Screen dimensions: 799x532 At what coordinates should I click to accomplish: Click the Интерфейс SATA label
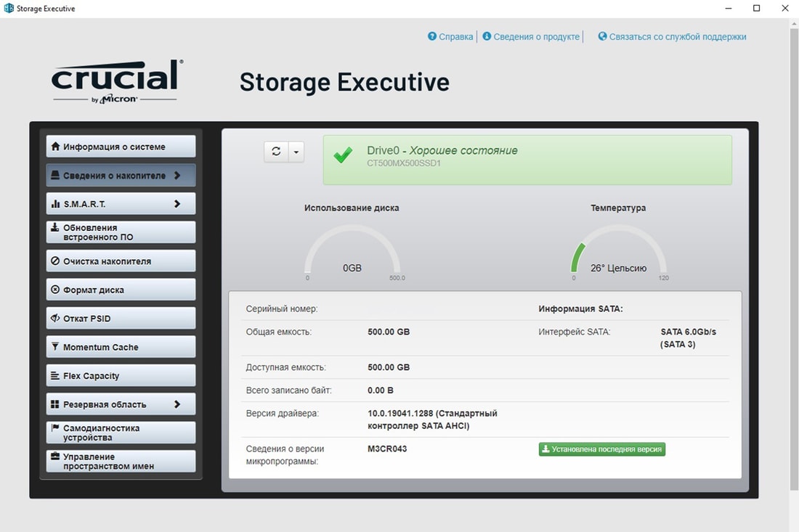point(575,332)
